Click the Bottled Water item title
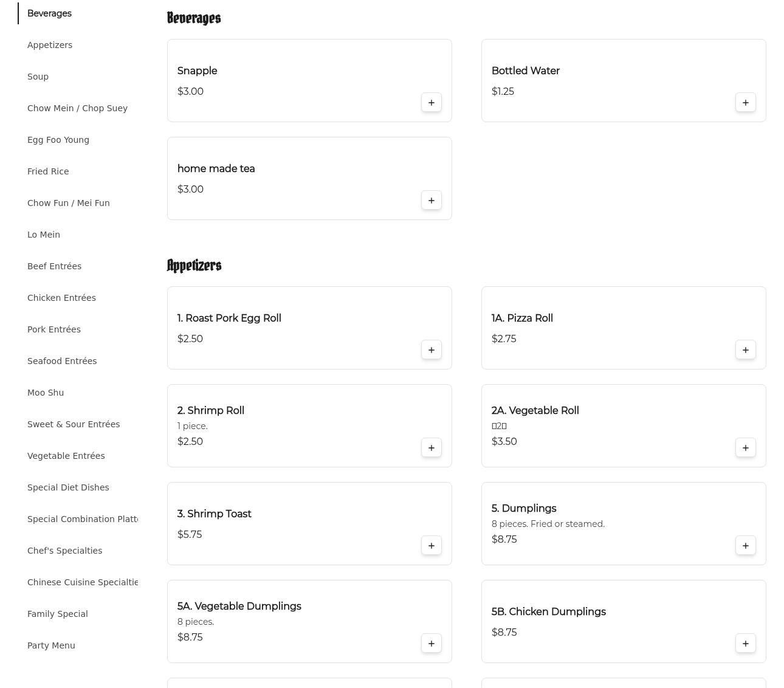 pos(525,71)
